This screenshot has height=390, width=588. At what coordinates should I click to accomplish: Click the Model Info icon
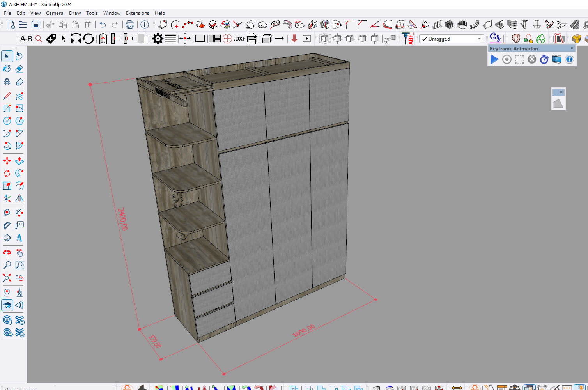(x=145, y=25)
